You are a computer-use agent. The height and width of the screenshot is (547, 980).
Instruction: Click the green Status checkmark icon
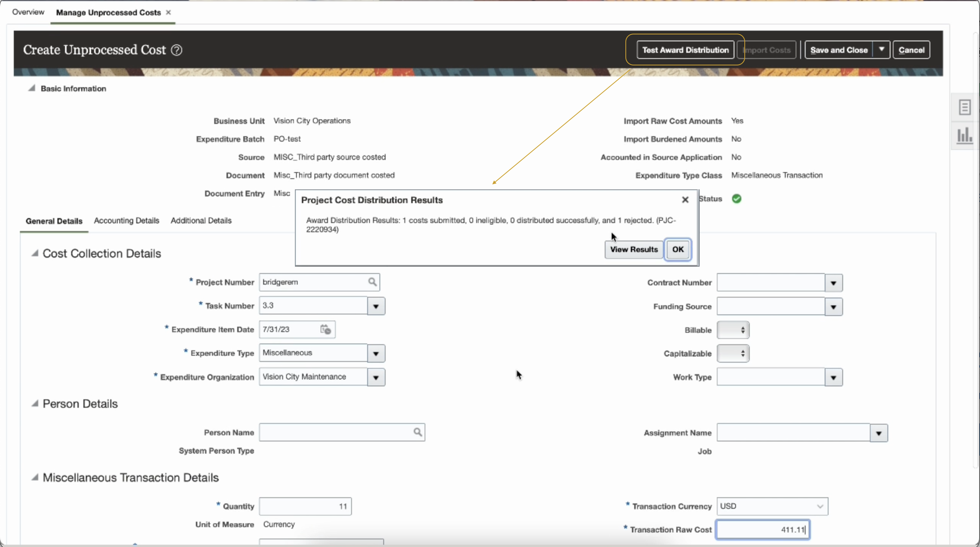[x=736, y=199]
